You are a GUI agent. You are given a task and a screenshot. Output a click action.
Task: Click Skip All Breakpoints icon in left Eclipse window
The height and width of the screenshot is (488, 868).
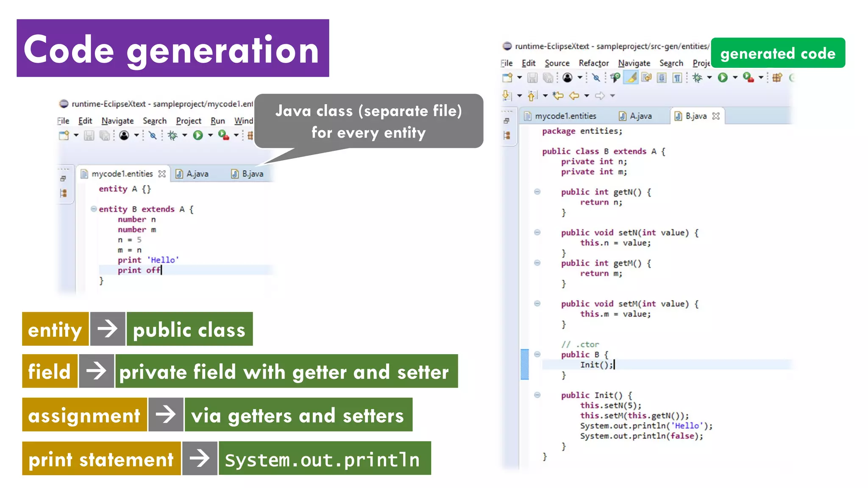coord(153,136)
